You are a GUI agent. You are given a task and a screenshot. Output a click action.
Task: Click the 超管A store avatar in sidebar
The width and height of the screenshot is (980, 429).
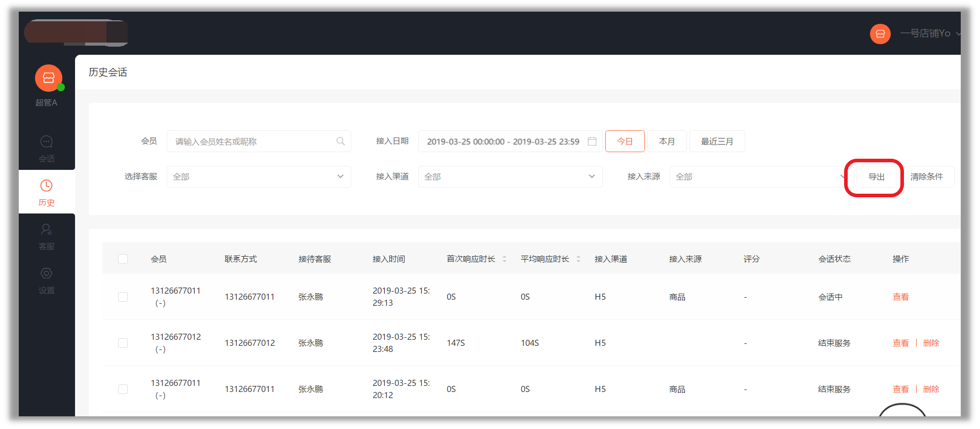[48, 78]
